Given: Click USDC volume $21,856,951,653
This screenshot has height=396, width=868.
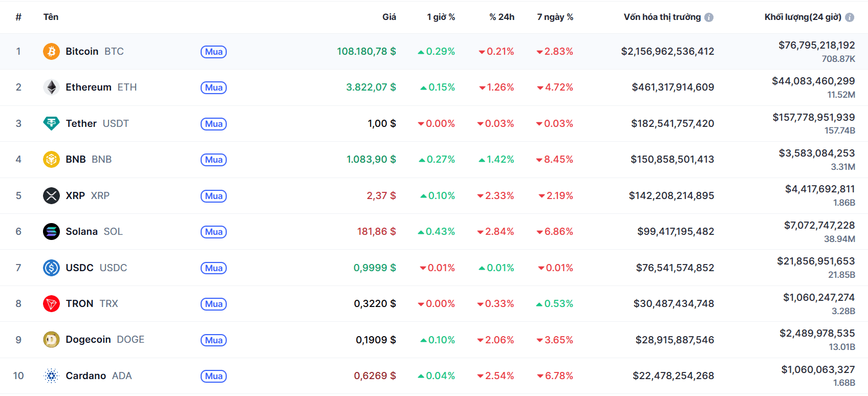Looking at the screenshot, I should point(816,261).
